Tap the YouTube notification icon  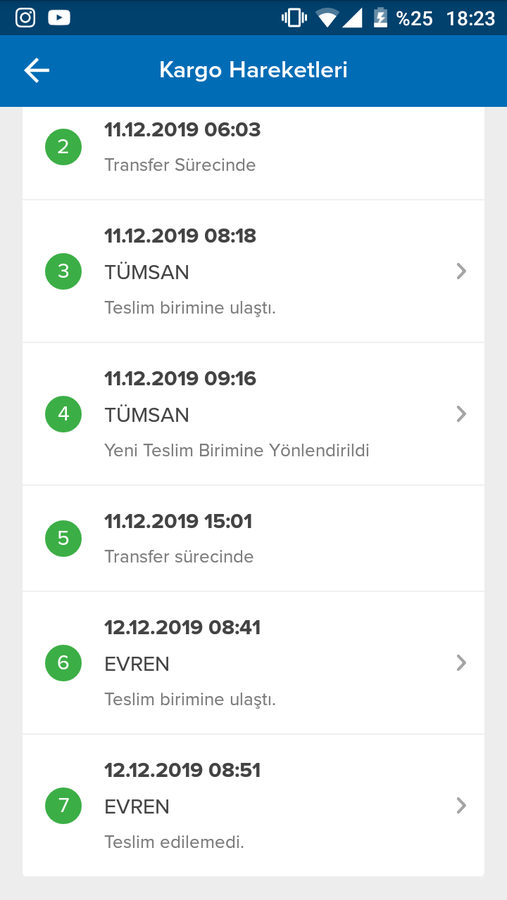pyautogui.click(x=59, y=18)
